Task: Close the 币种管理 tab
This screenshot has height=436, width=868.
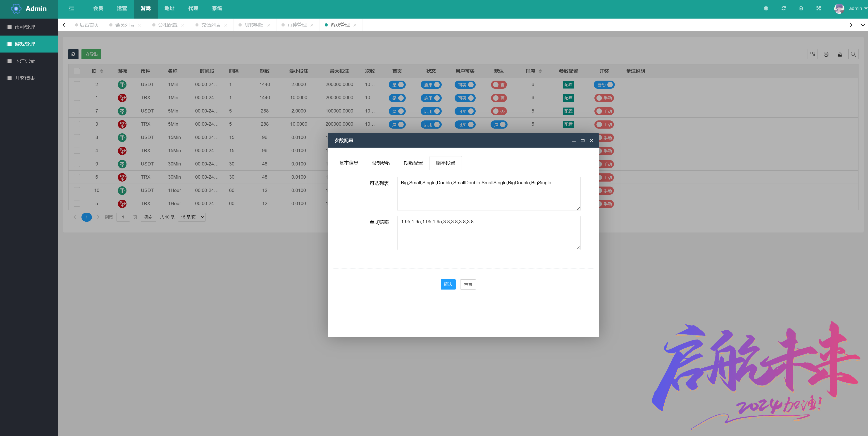Action: point(312,25)
